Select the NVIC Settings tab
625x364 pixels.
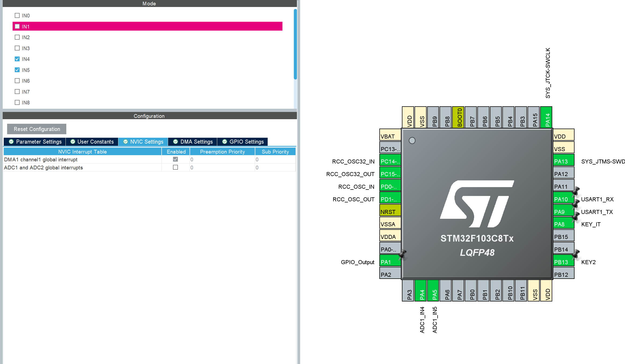[x=143, y=142]
